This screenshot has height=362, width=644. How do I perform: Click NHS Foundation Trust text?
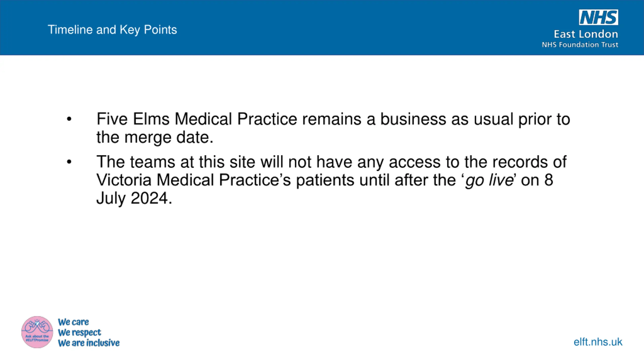[580, 45]
